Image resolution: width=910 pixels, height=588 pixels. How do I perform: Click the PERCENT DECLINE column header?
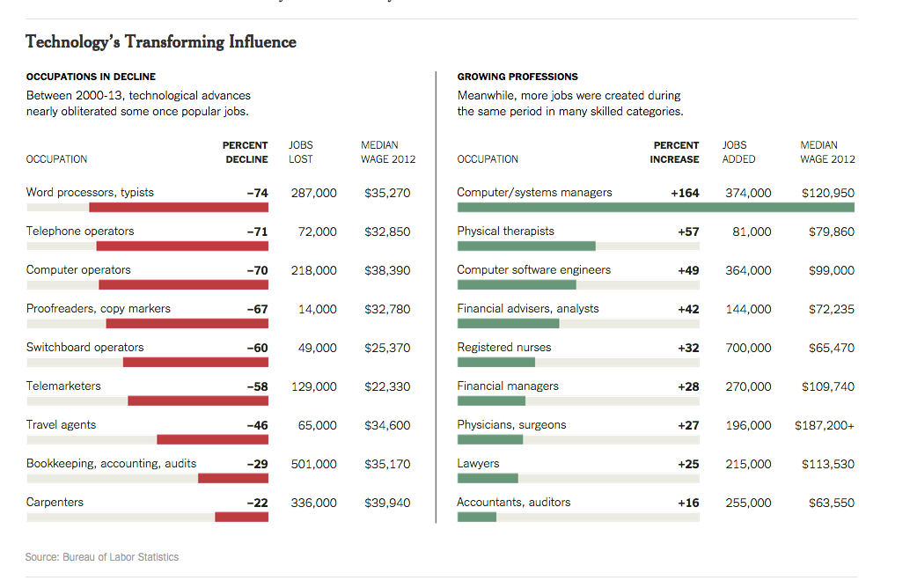(x=246, y=152)
